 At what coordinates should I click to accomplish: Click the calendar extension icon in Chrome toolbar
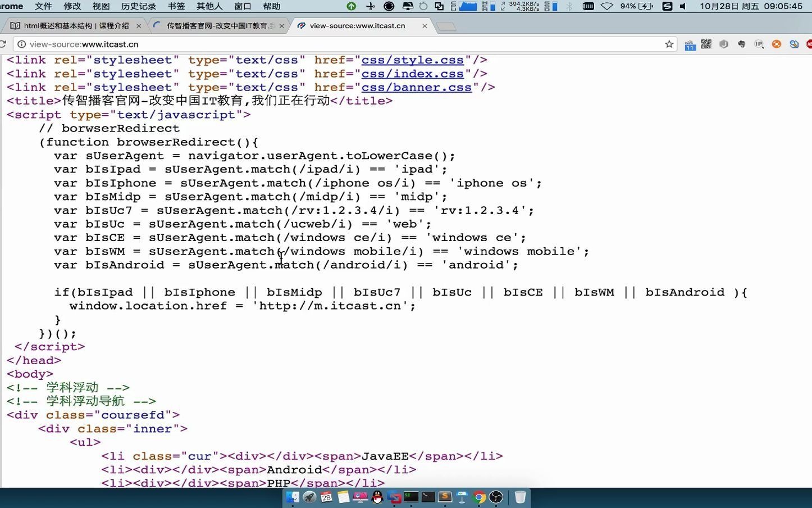click(x=690, y=44)
